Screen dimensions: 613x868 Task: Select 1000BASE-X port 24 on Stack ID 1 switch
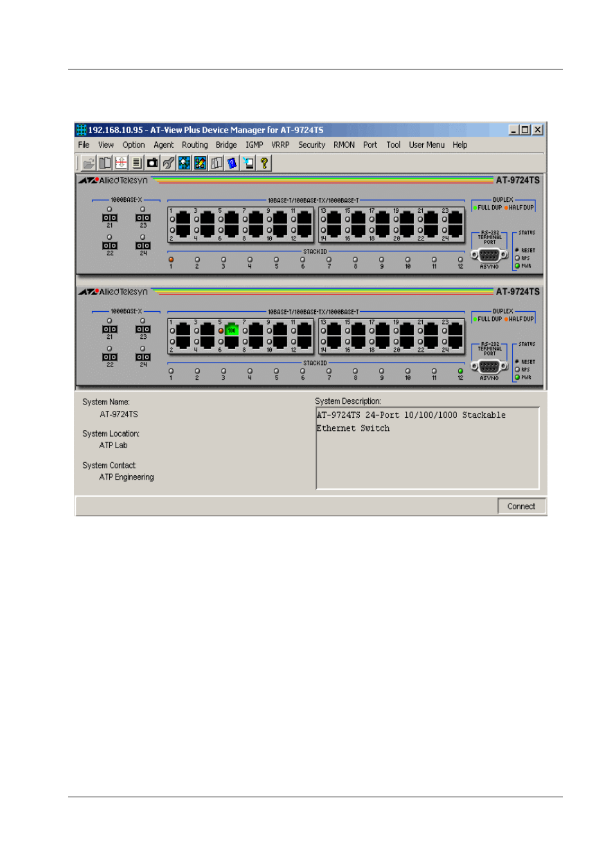[x=143, y=246]
